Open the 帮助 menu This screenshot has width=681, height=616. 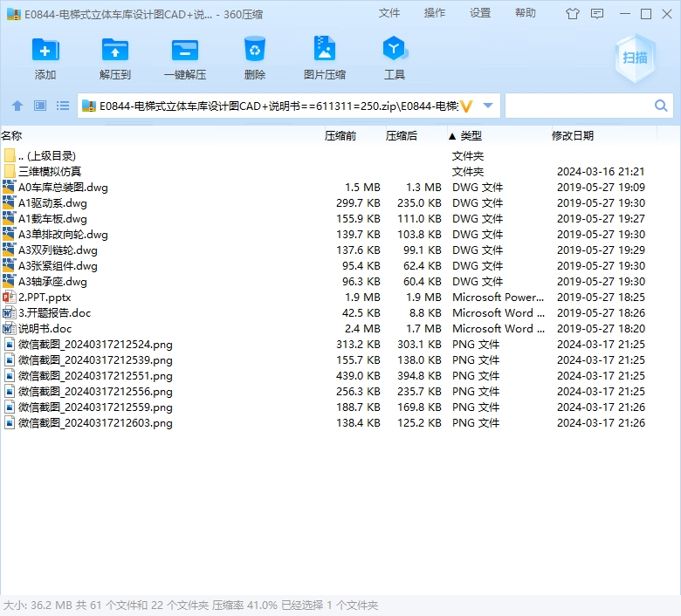[526, 13]
